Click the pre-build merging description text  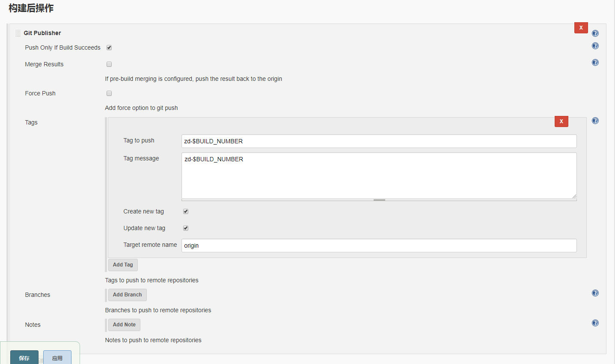193,79
